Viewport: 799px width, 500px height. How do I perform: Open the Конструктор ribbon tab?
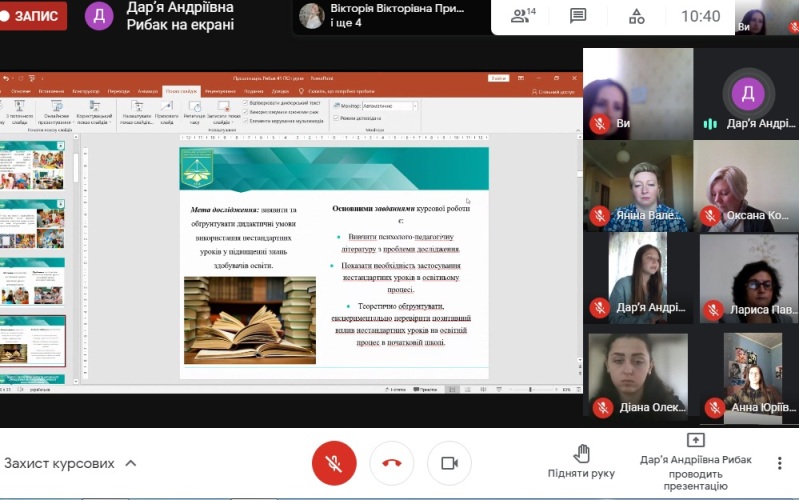coord(86,91)
